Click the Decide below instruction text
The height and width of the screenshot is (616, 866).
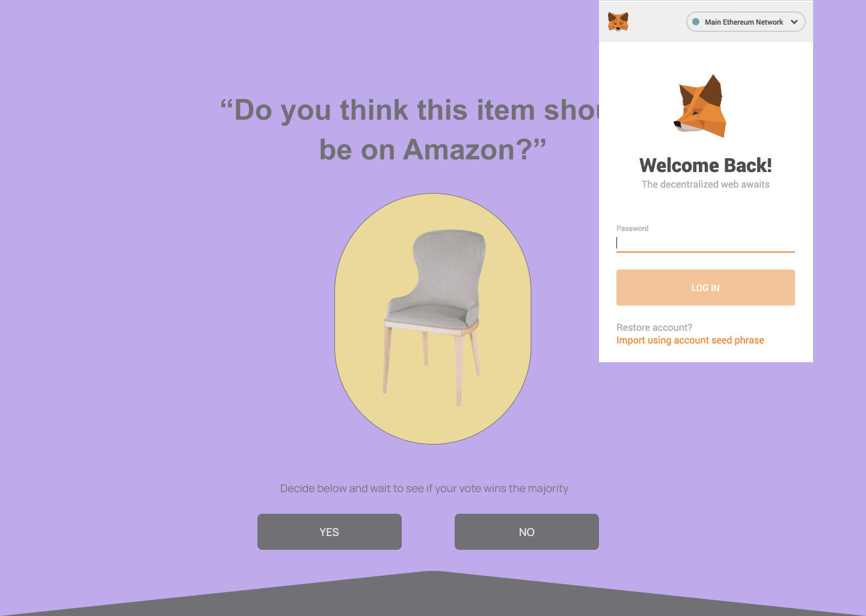[x=424, y=488]
